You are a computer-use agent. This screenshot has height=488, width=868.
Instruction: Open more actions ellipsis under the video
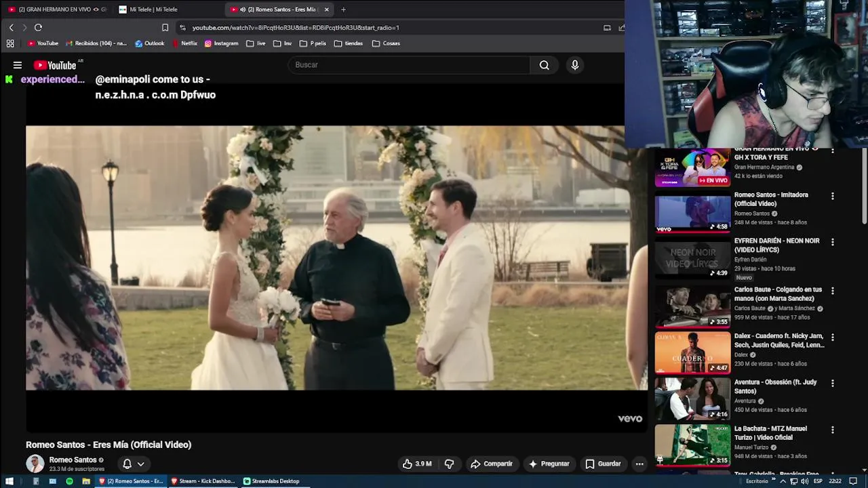click(x=639, y=464)
